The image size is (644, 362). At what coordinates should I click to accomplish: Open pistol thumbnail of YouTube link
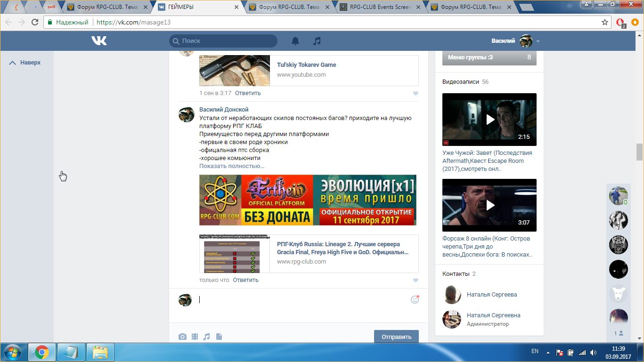click(x=235, y=71)
